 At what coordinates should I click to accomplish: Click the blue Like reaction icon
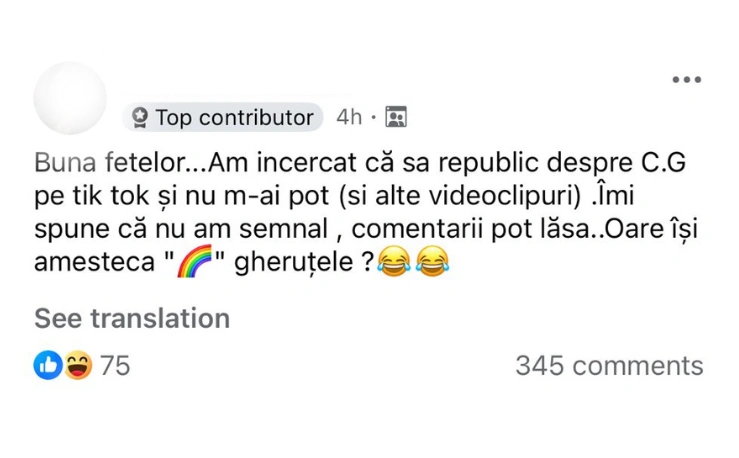coord(47,366)
